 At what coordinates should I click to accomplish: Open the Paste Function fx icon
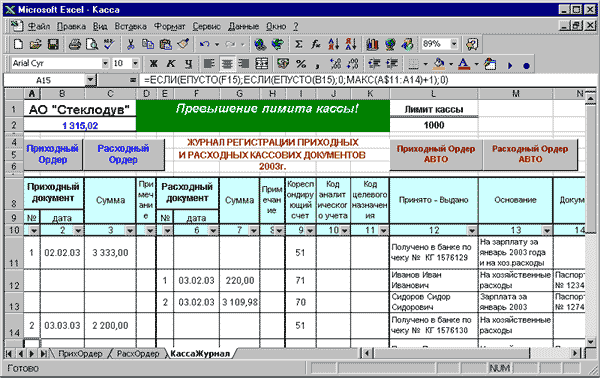316,44
